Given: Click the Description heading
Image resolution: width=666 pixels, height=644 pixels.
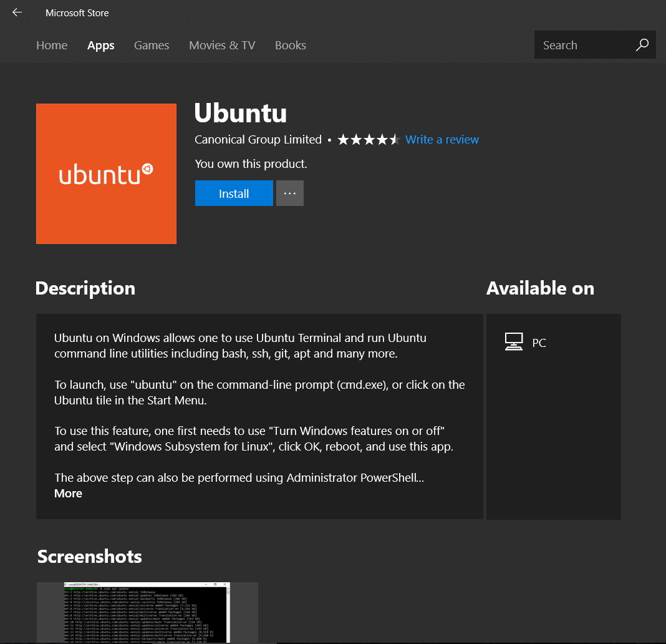Looking at the screenshot, I should click(85, 288).
